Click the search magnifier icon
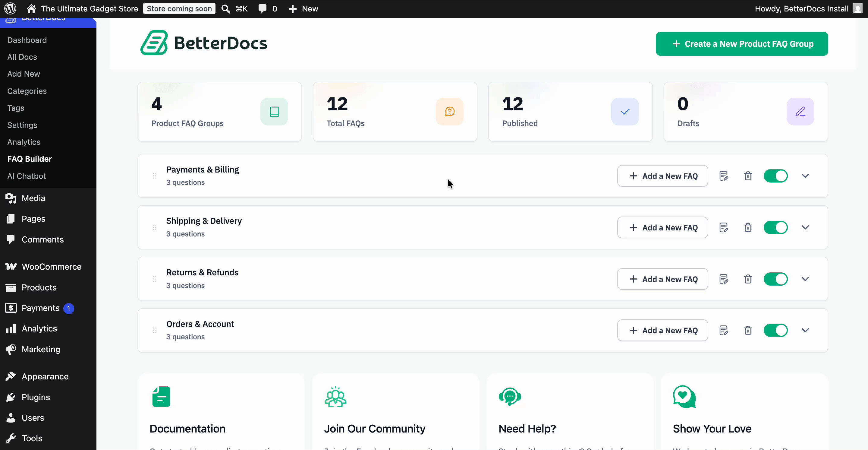 pyautogui.click(x=225, y=9)
